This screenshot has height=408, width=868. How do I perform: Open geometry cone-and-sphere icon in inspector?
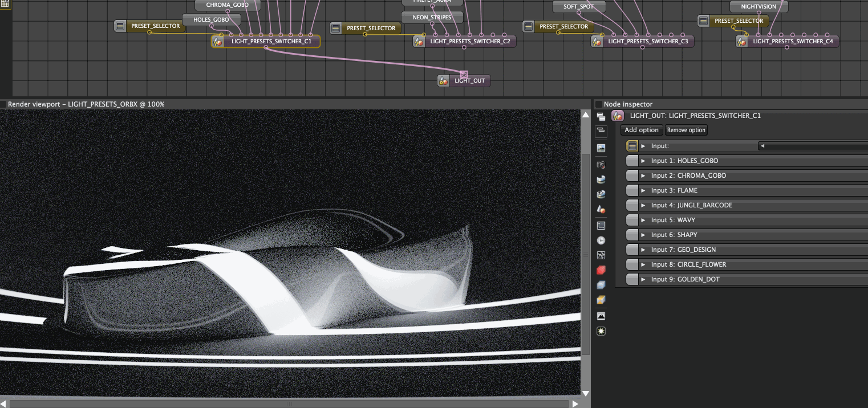point(601,209)
